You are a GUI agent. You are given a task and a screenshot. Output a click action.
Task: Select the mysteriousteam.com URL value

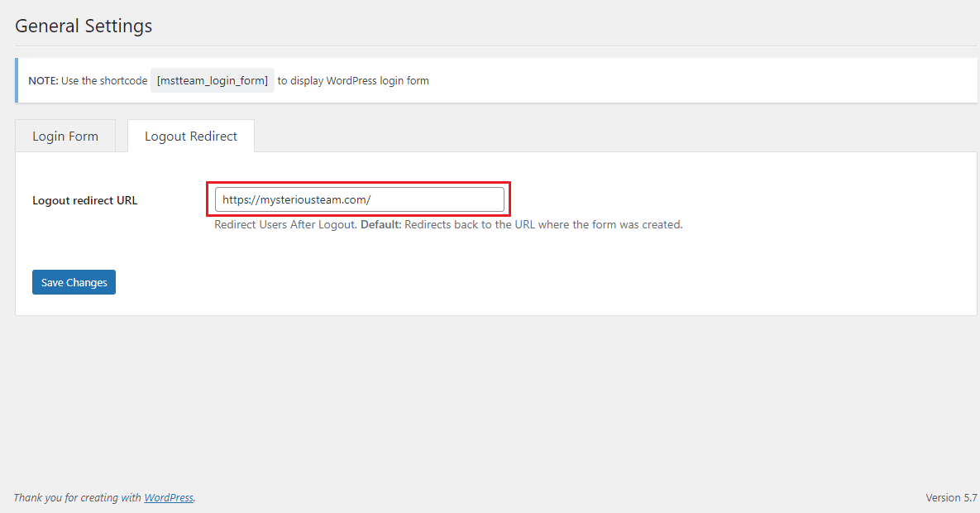[281, 199]
